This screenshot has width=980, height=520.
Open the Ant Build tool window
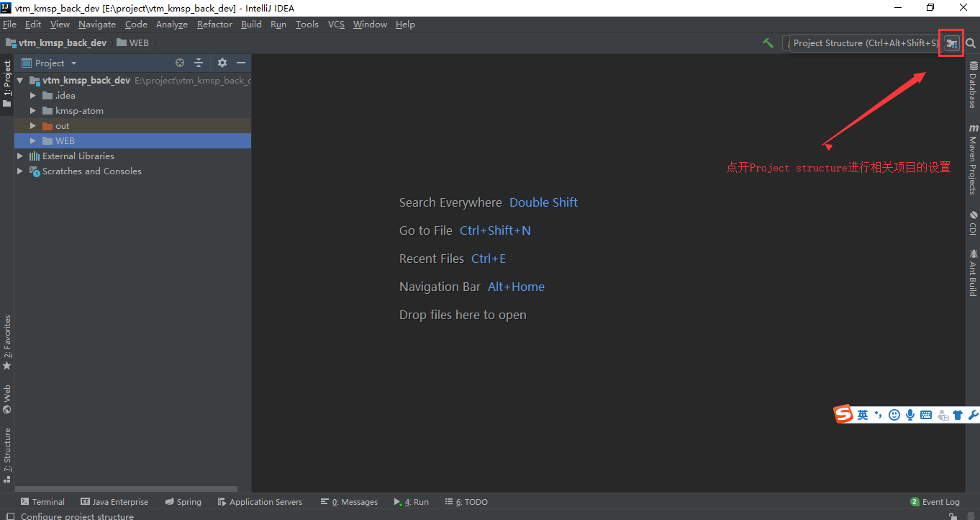[x=973, y=273]
